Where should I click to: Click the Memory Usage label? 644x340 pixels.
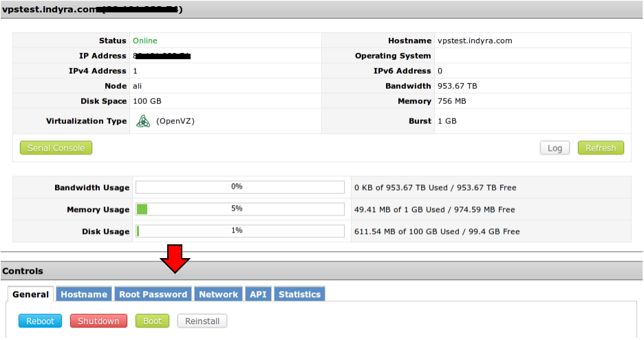[98, 209]
